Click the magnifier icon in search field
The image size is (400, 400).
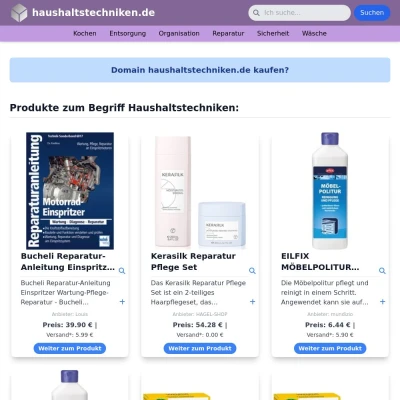(x=256, y=13)
